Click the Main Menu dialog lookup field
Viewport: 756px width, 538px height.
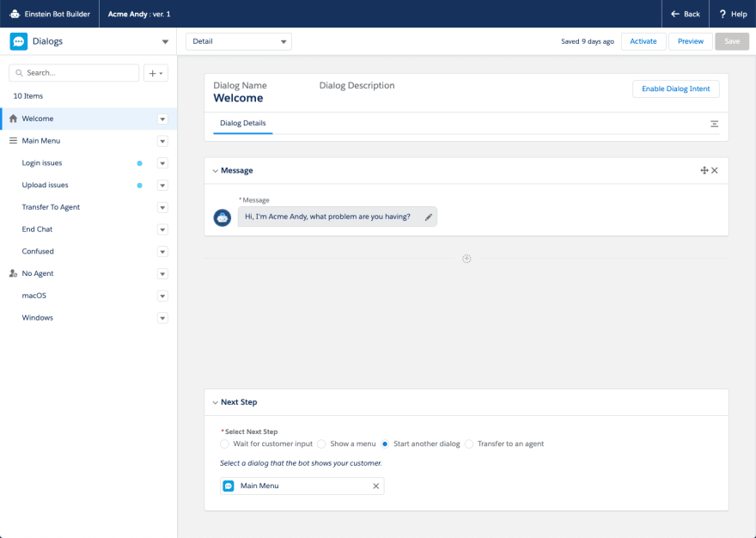302,486
